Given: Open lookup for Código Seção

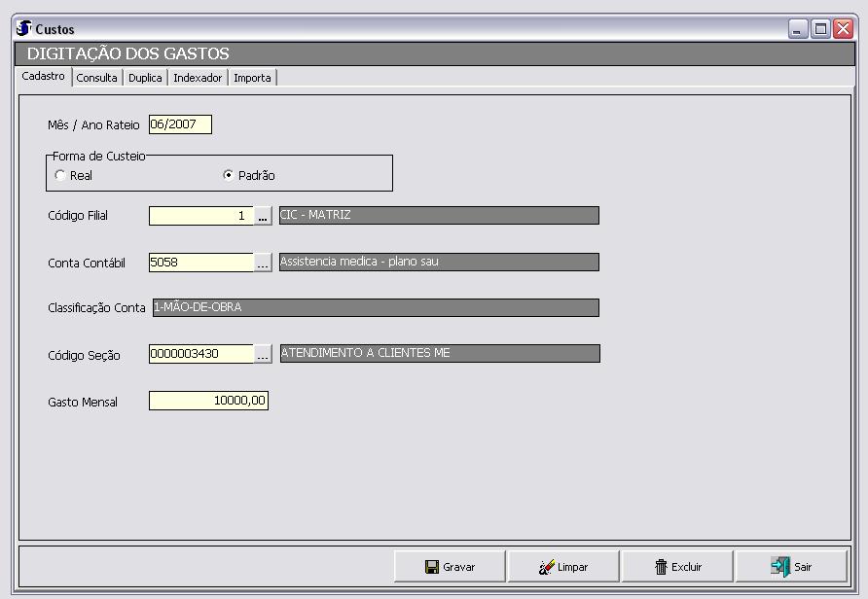Looking at the screenshot, I should (x=263, y=355).
